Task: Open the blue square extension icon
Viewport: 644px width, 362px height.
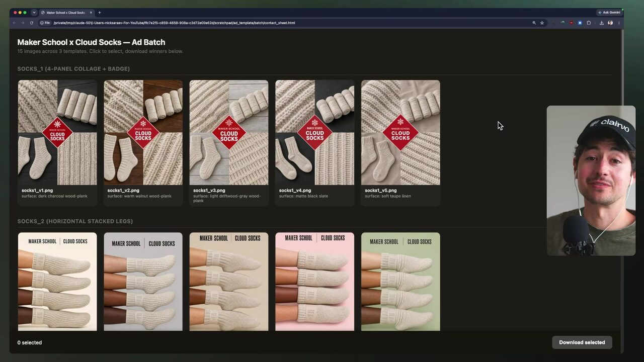Action: (580, 23)
